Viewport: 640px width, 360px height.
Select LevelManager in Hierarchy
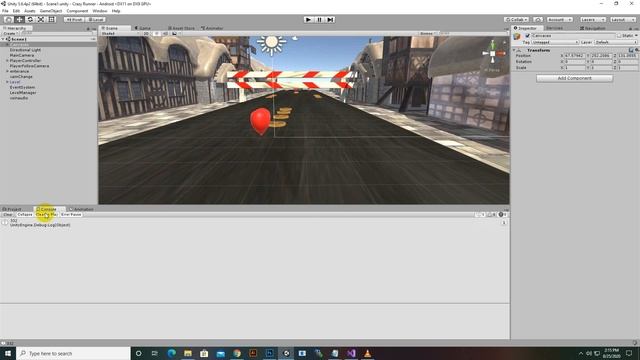[x=23, y=92]
